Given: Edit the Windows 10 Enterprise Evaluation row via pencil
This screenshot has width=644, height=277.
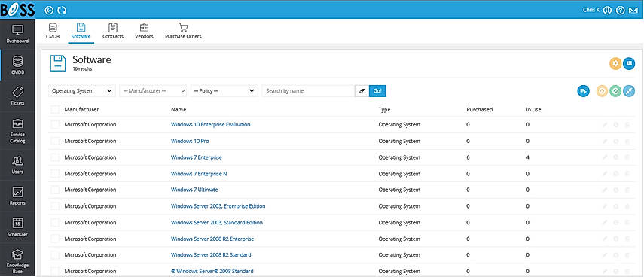Looking at the screenshot, I should pyautogui.click(x=605, y=125).
